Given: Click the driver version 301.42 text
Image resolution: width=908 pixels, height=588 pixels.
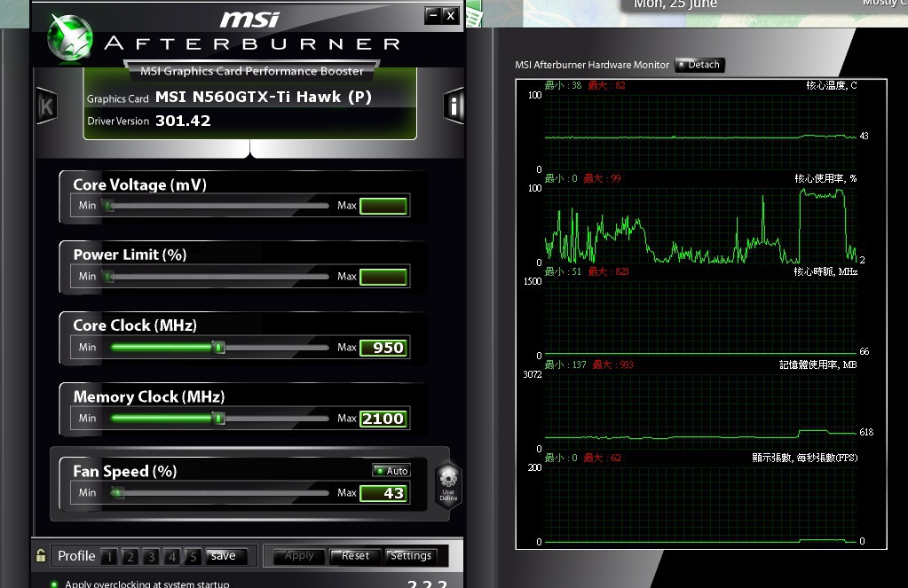Looking at the screenshot, I should (x=183, y=121).
